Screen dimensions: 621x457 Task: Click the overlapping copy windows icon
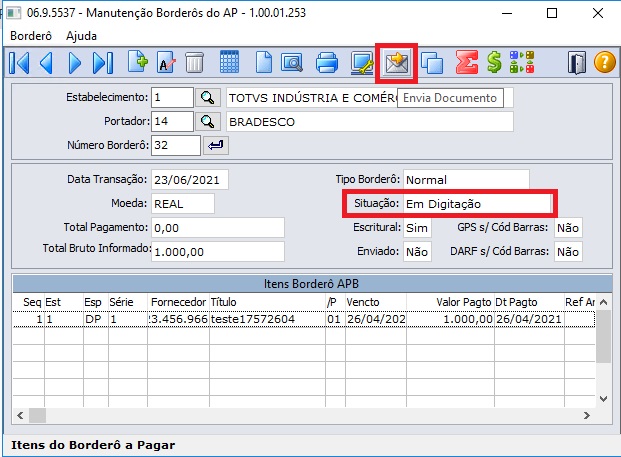(432, 63)
